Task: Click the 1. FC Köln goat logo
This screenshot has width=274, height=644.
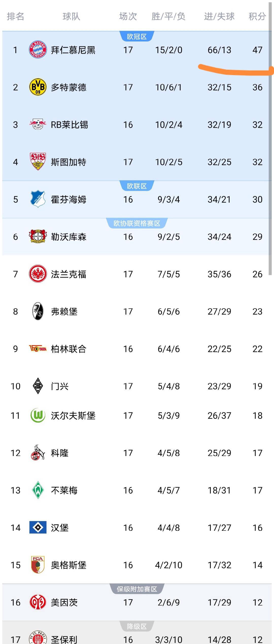Action: (38, 453)
